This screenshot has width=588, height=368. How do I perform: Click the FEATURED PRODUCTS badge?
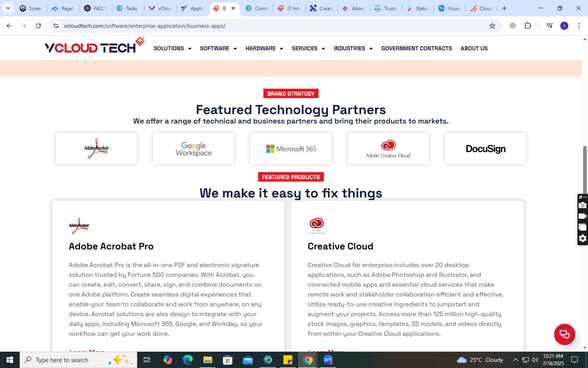click(291, 177)
